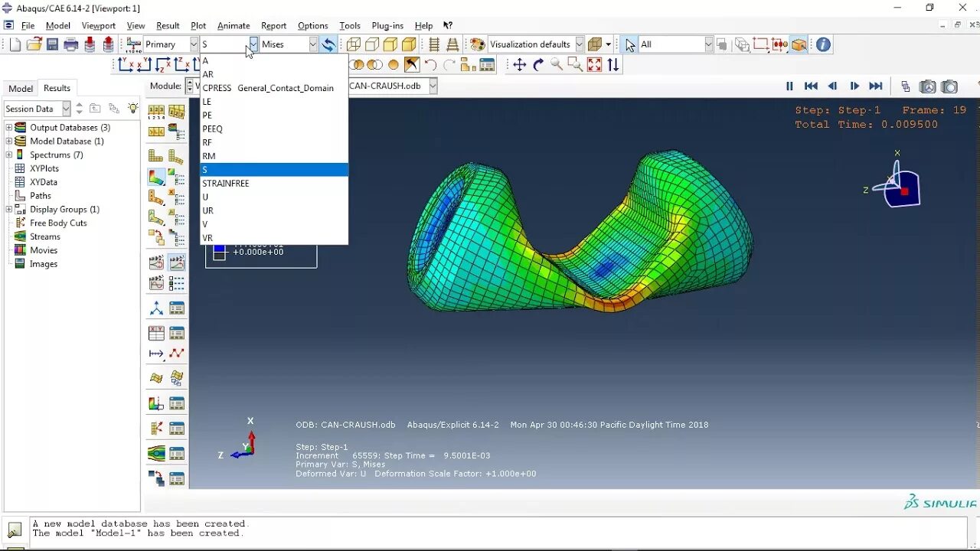The width and height of the screenshot is (980, 551).
Task: Toggle the selection arrow tool
Action: click(x=630, y=44)
